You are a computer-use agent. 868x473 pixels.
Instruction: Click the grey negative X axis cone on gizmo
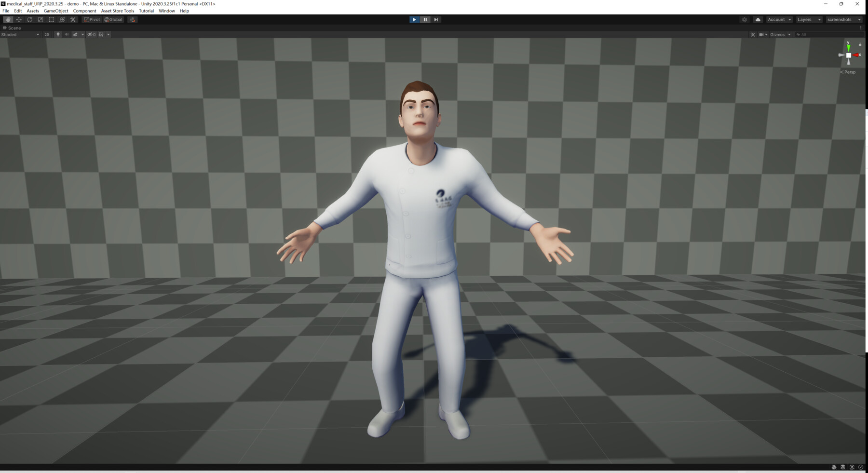point(841,55)
